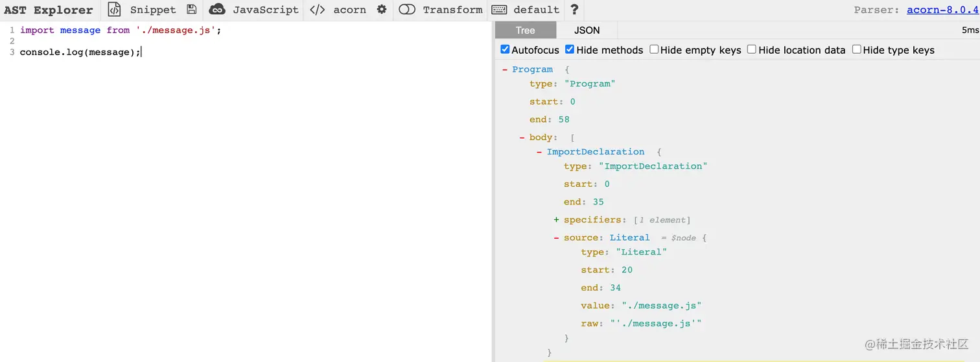Toggle the Transform switch
Image resolution: width=980 pixels, height=362 pixels.
point(407,10)
